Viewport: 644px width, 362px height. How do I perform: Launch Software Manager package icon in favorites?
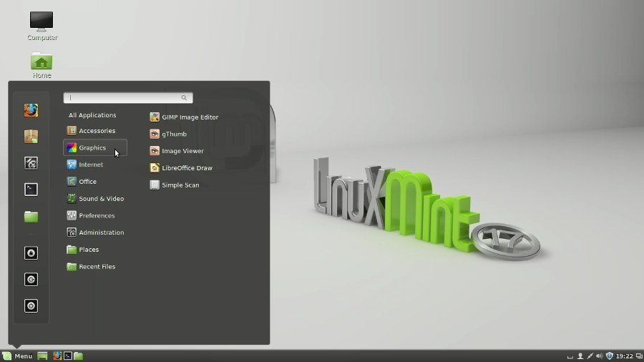(x=31, y=136)
